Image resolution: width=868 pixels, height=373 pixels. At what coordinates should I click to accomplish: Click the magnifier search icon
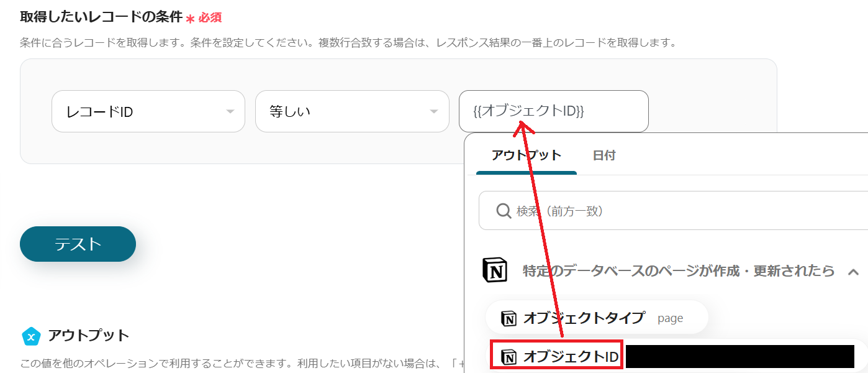(504, 211)
